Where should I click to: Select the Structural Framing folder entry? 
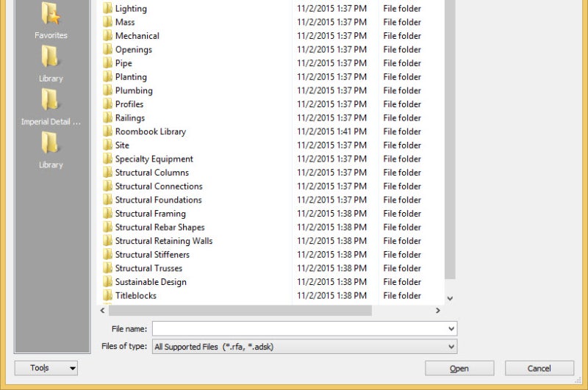(150, 214)
